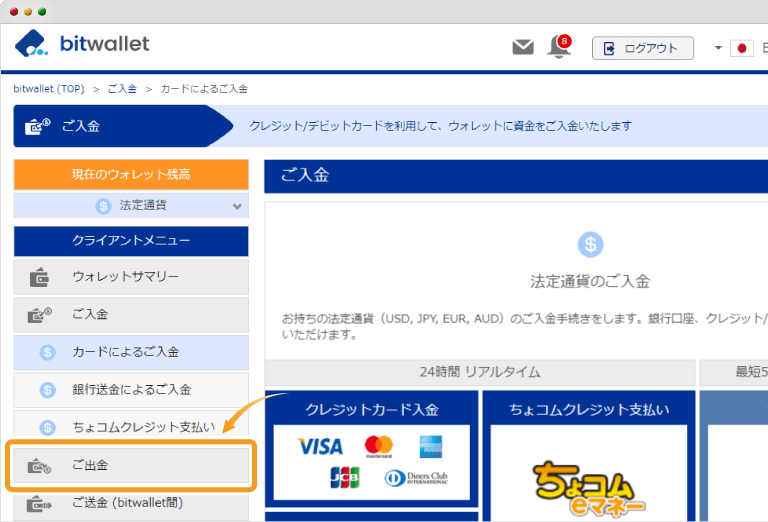The height and width of the screenshot is (522, 768).
Task: Expand the 法定通貨 balance dropdown
Action: pos(131,205)
